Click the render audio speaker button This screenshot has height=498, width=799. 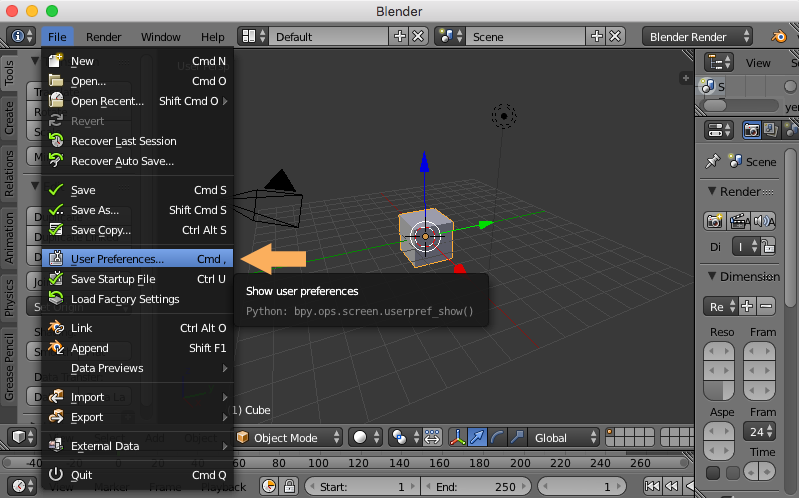(763, 221)
